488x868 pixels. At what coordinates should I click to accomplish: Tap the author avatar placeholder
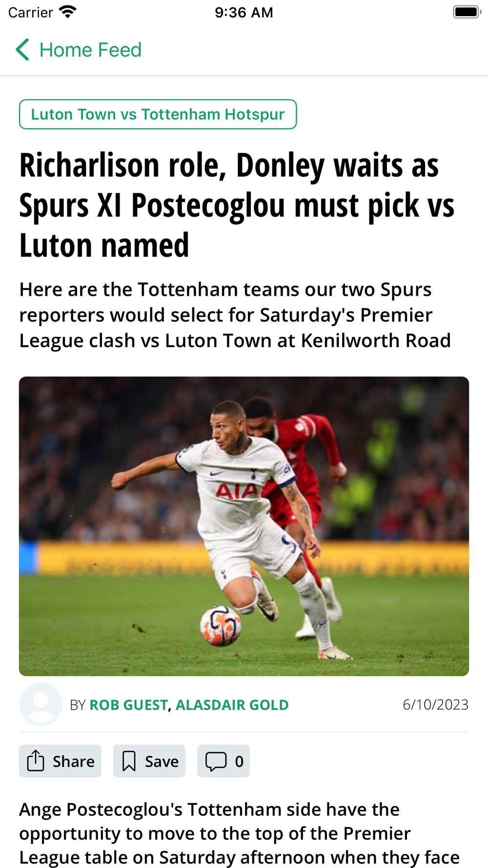[x=41, y=704]
